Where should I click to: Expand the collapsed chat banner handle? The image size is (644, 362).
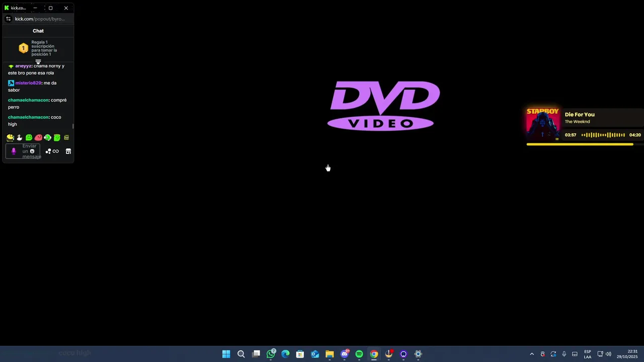coord(38,62)
